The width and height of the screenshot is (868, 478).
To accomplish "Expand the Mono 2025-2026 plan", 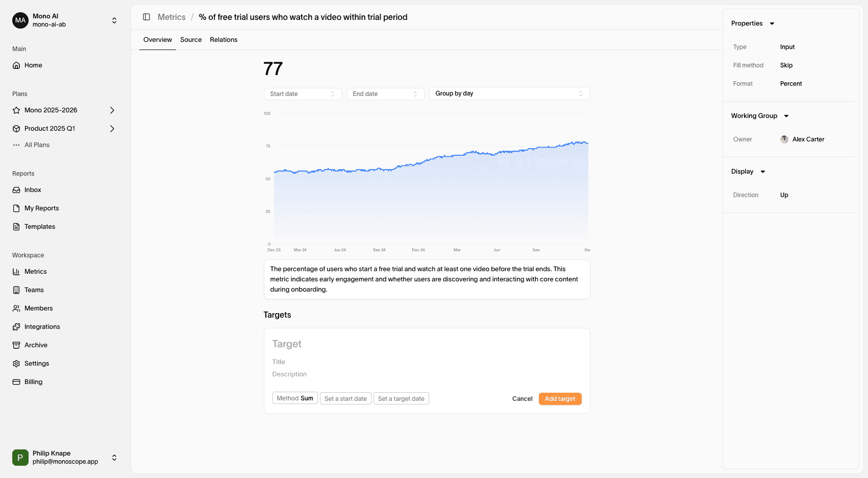I will (x=112, y=110).
